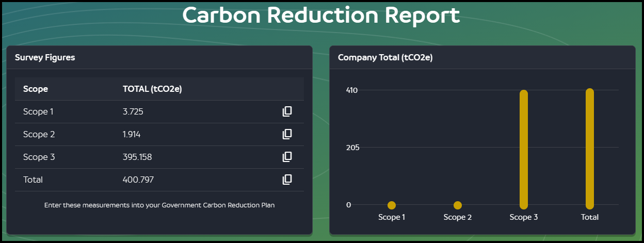
Task: Click the Carbon Reduction Report heading
Action: 321,15
